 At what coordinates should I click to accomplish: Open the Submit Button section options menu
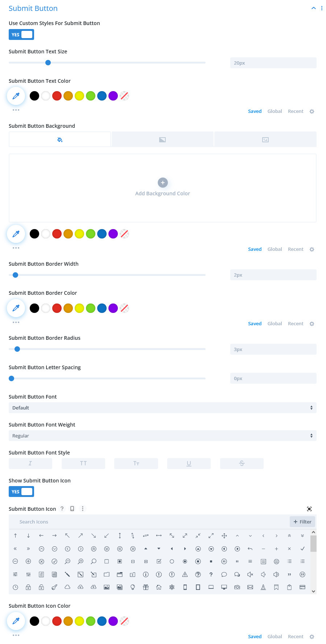[x=322, y=8]
